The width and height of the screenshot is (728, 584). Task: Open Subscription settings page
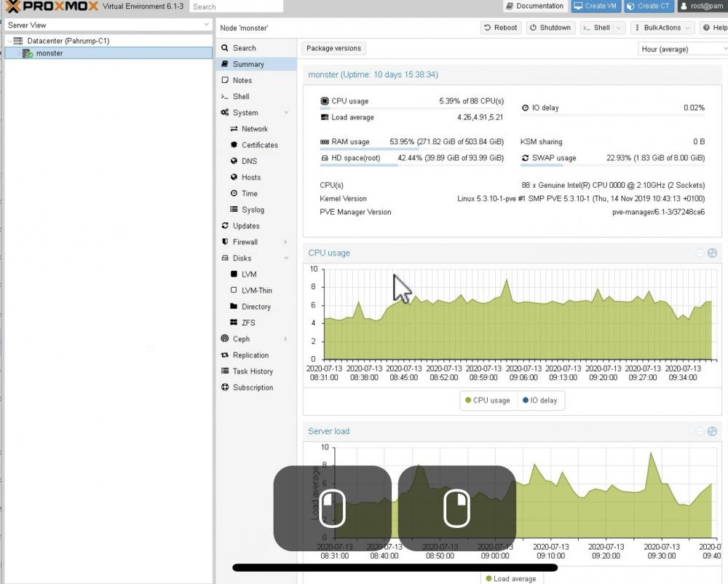254,387
